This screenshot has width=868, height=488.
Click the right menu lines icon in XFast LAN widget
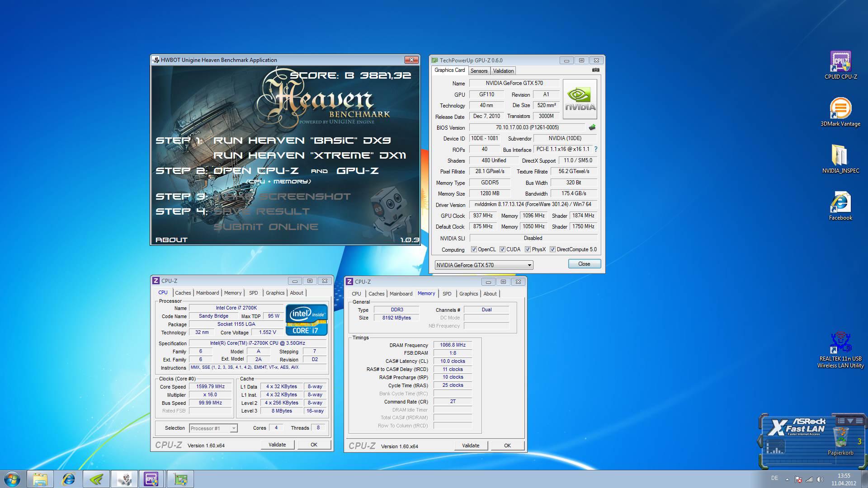click(859, 421)
